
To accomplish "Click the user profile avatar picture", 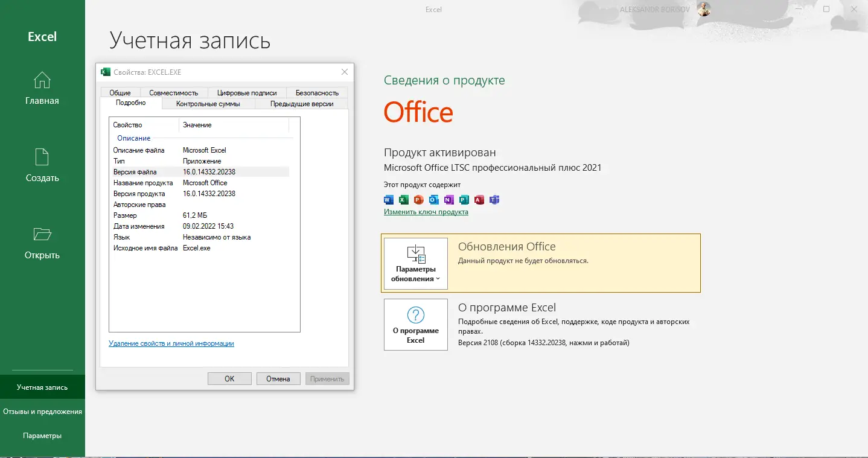I will pyautogui.click(x=704, y=9).
